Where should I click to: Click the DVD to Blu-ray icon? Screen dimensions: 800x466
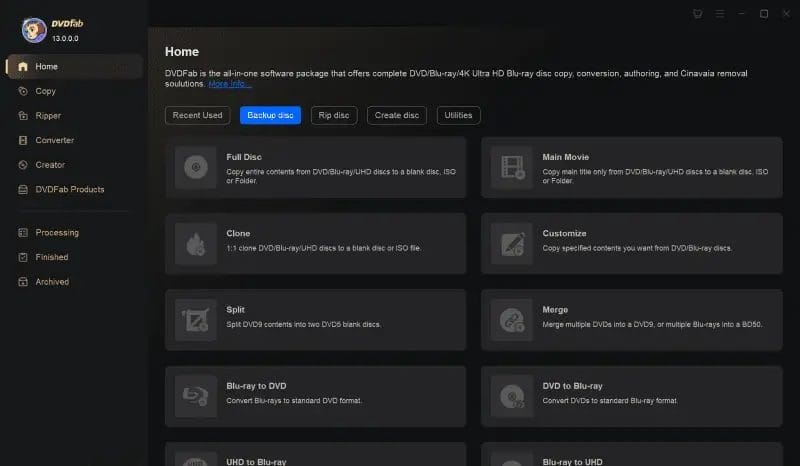[x=512, y=396]
